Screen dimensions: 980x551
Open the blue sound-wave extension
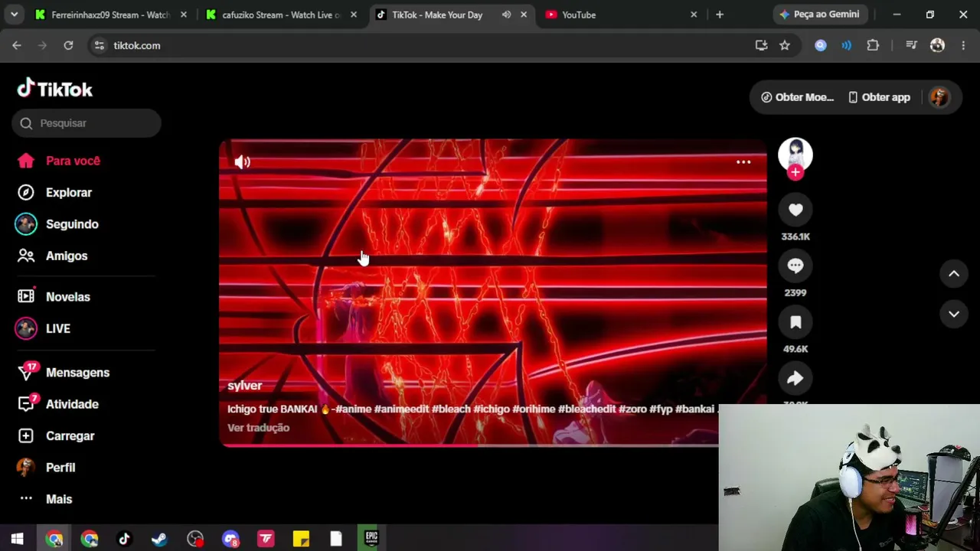846,46
